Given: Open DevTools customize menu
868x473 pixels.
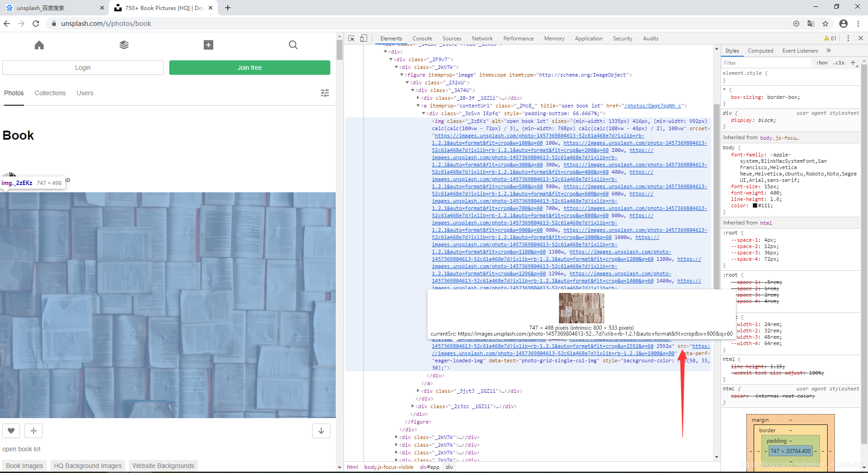Looking at the screenshot, I should tap(848, 39).
